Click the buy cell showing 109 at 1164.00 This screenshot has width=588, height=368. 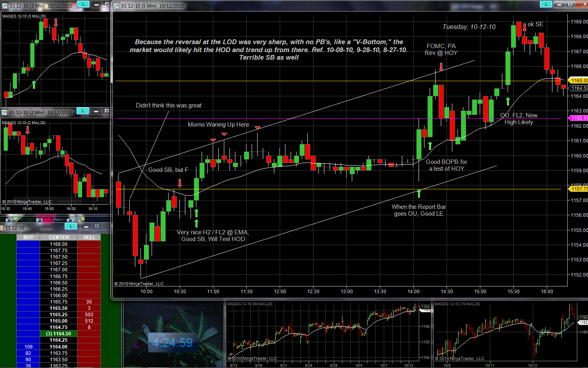(28, 347)
